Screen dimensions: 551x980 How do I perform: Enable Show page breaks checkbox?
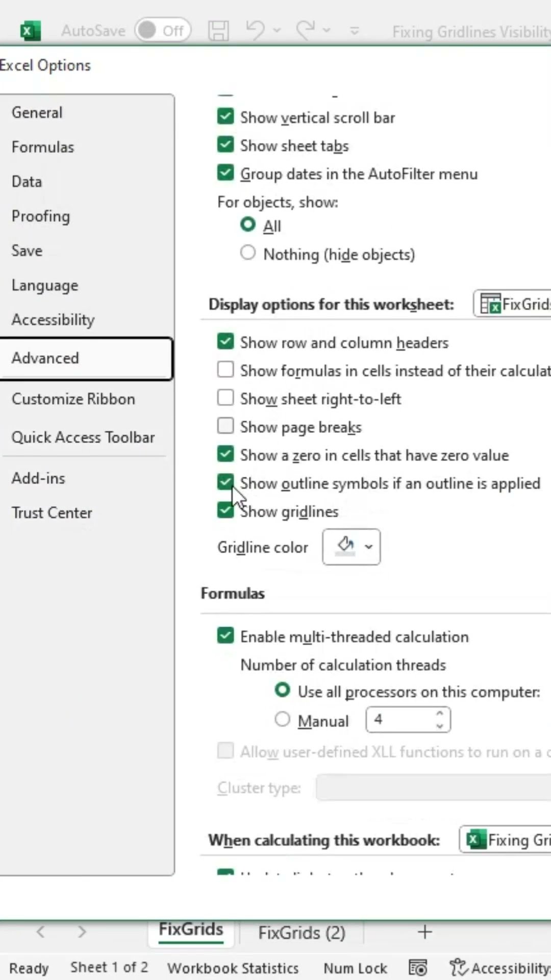(x=226, y=426)
